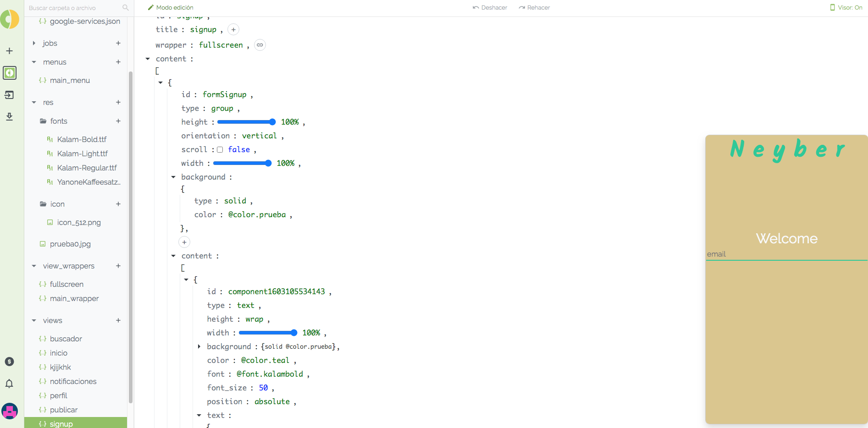Viewport: 868px width, 428px height.
Task: Open the green project icon in left rail
Action: tap(10, 73)
